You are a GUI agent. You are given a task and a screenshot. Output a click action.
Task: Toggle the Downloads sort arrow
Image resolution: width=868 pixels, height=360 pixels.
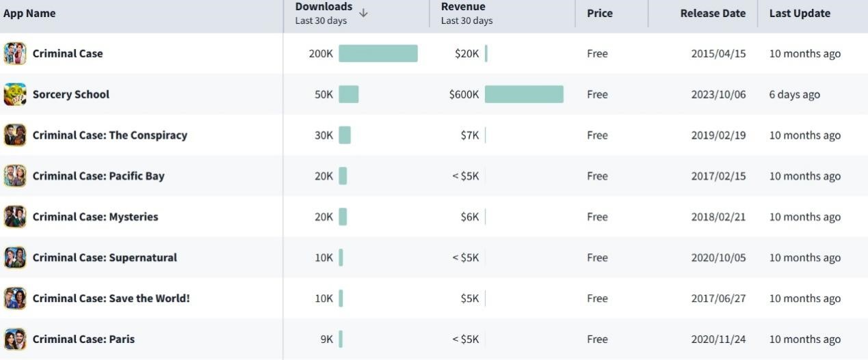pos(363,13)
